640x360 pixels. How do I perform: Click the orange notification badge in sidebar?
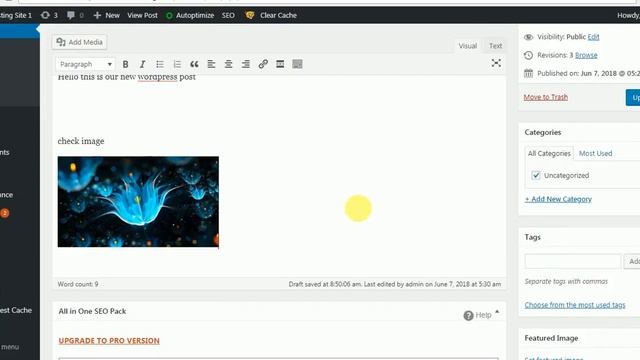point(5,213)
